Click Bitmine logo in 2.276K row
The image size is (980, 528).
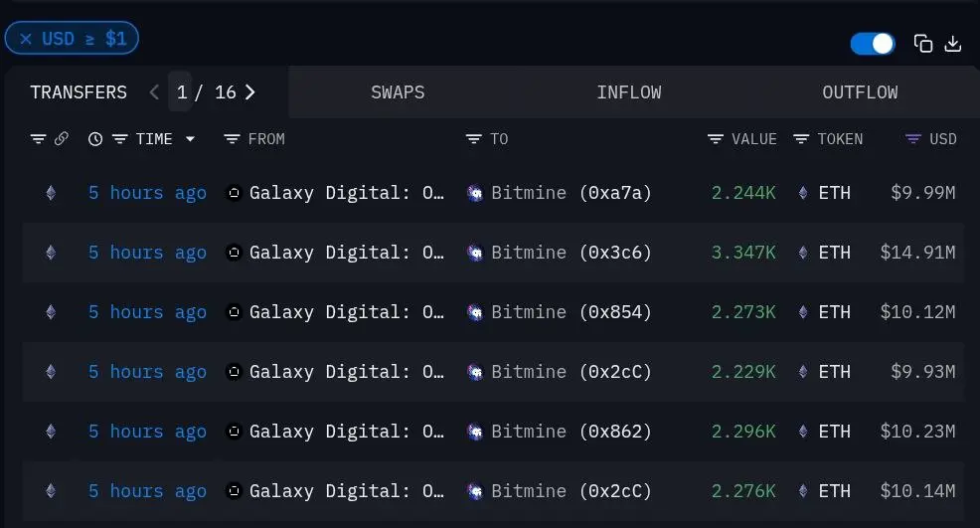(475, 492)
